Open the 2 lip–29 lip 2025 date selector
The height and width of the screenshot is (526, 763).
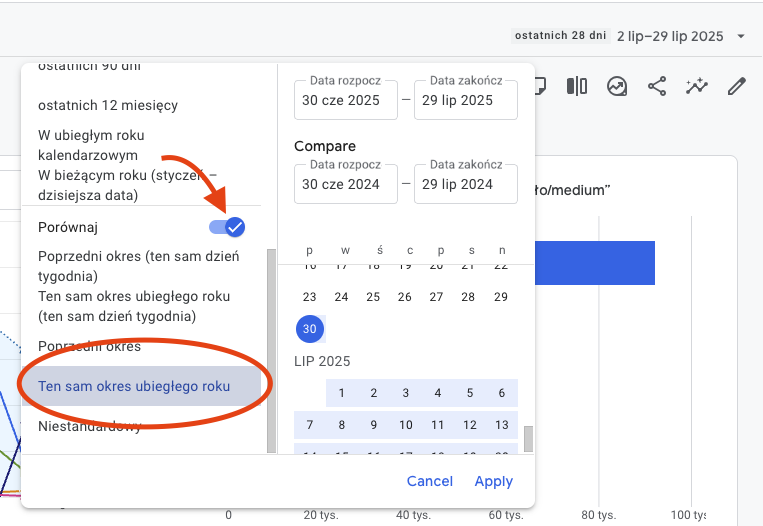(670, 36)
